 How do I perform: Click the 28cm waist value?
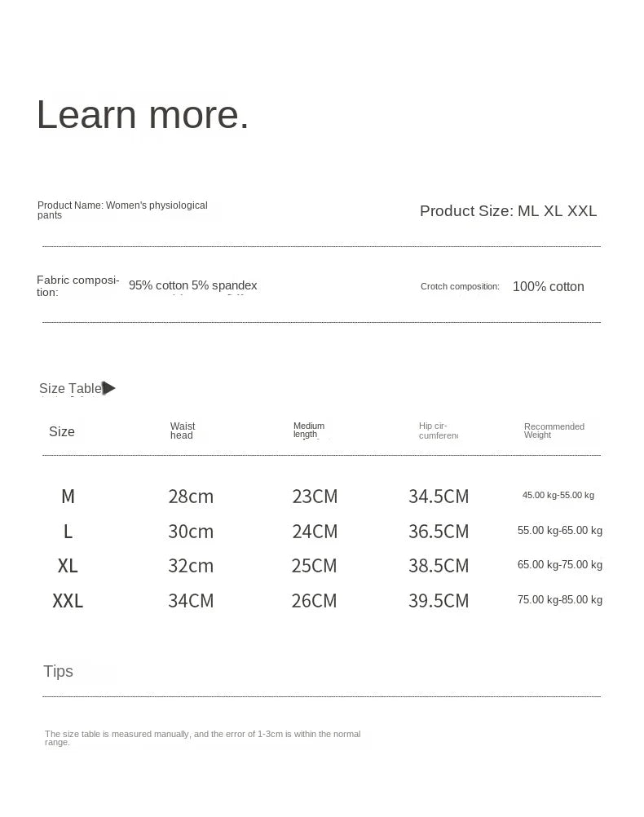pos(191,497)
